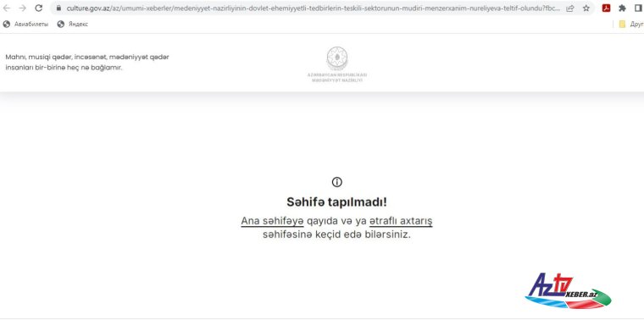The height and width of the screenshot is (320, 644).
Task: Click the browser forward arrow
Action: (x=23, y=8)
